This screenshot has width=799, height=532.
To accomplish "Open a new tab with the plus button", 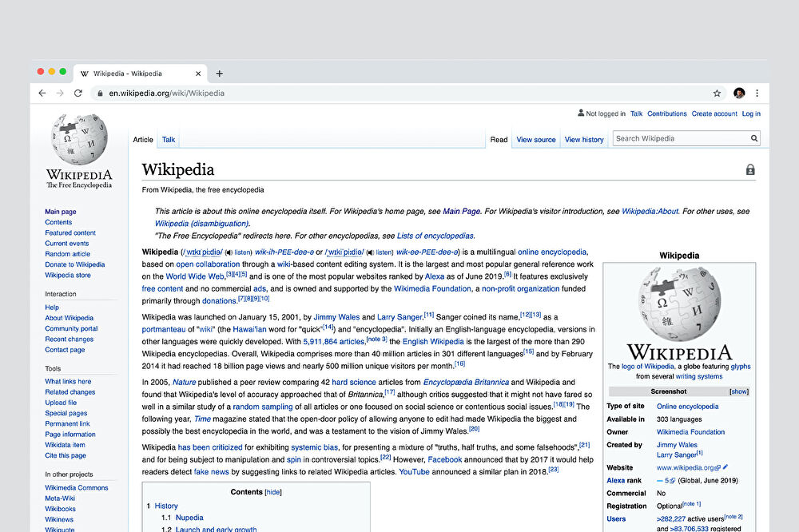I will [219, 73].
